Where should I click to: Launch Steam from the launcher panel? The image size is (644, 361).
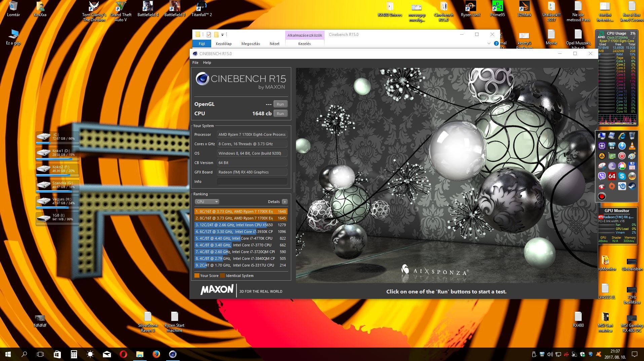(x=632, y=186)
